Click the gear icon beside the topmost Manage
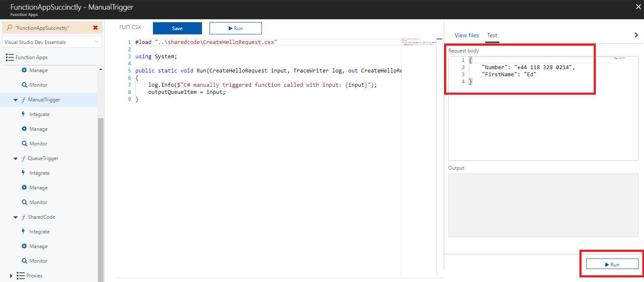The height and width of the screenshot is (282, 644). (x=24, y=70)
